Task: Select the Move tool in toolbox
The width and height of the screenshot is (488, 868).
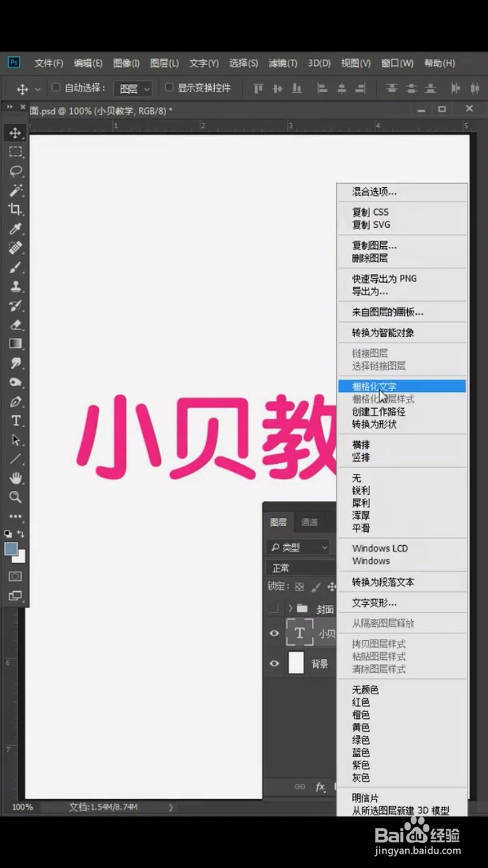Action: coord(16,132)
